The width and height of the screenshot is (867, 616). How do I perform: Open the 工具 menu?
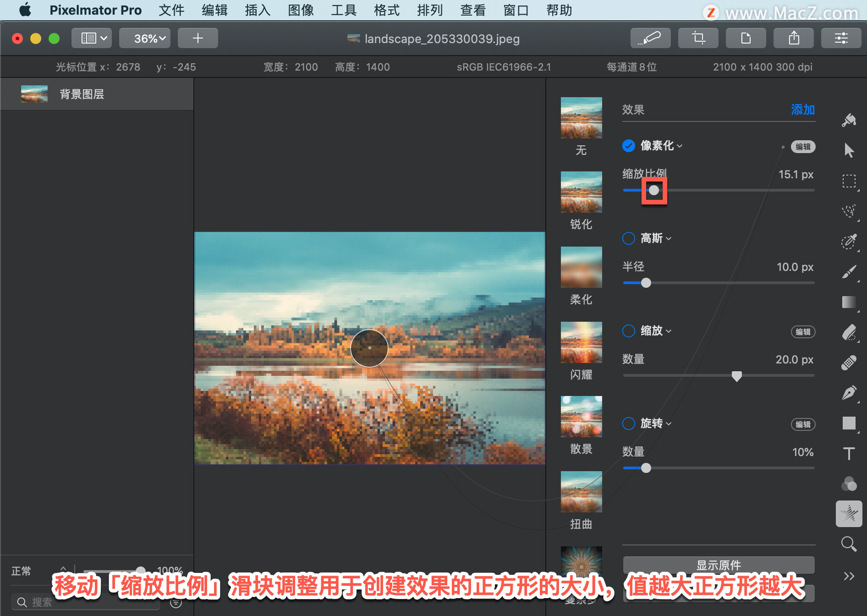(x=344, y=10)
